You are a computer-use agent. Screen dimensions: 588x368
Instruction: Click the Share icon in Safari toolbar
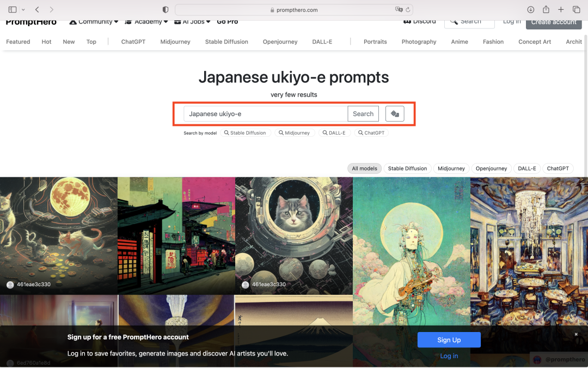pos(546,9)
